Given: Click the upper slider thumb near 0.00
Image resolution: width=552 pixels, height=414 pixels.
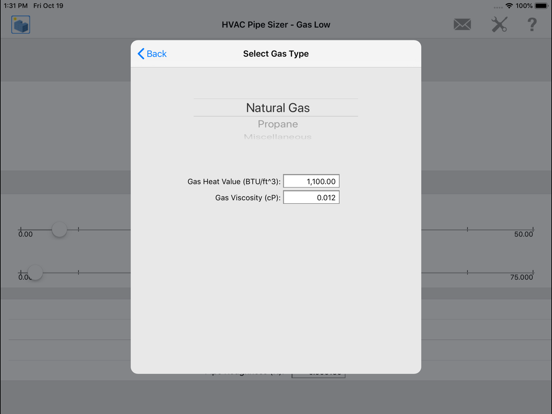Looking at the screenshot, I should (x=59, y=230).
